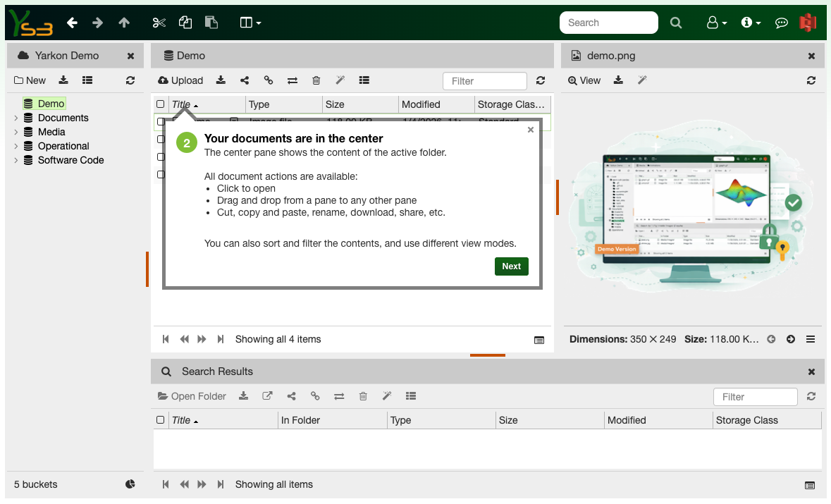Open the user account dropdown menu
This screenshot has width=831, height=504.
[x=717, y=23]
